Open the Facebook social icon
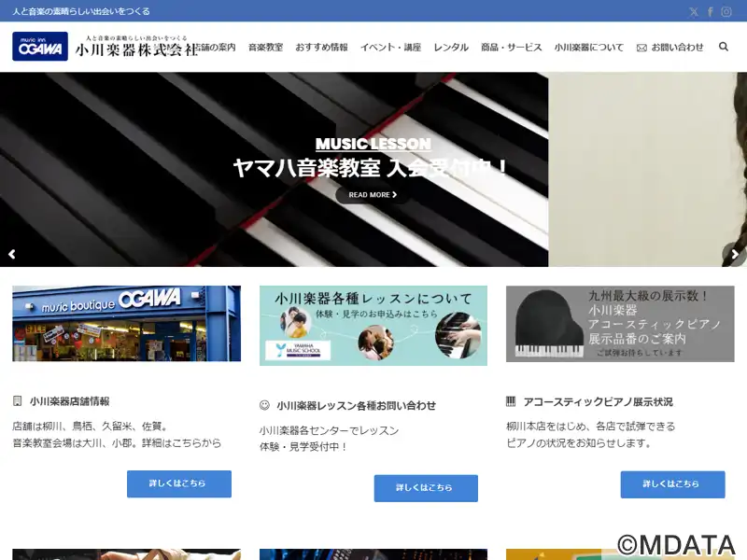This screenshot has height=560, width=747. 710,11
